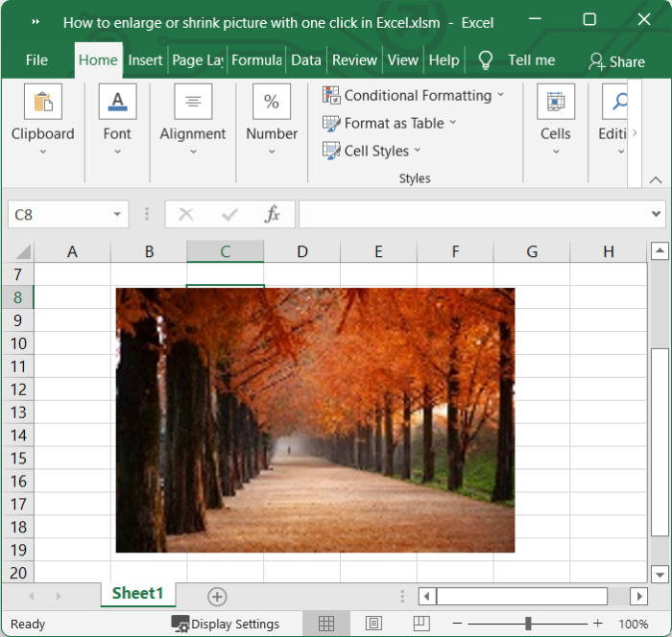The width and height of the screenshot is (672, 637).
Task: Click the zoom slider handle
Action: pos(528,624)
